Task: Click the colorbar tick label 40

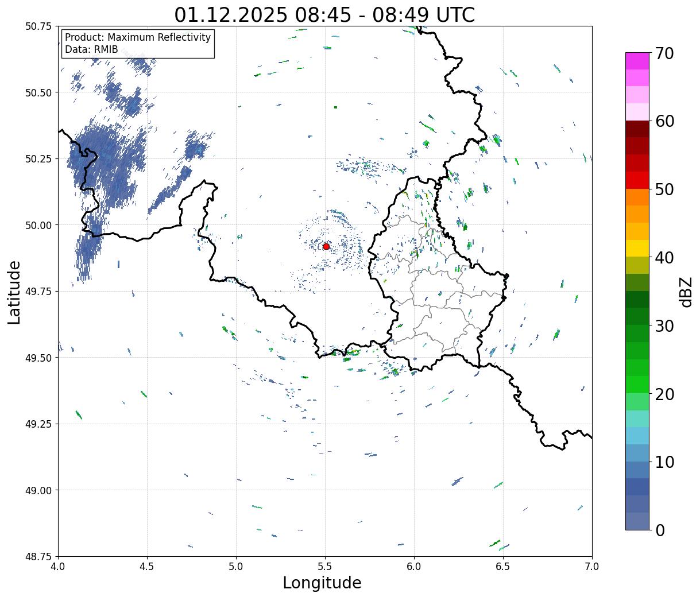Action: pos(664,258)
